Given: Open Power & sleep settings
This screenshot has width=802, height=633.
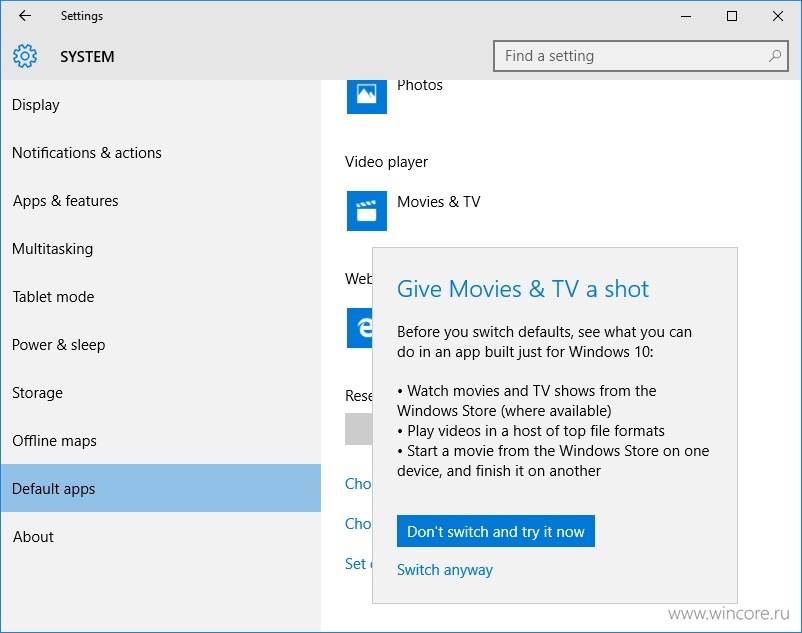Looking at the screenshot, I should tap(161, 345).
